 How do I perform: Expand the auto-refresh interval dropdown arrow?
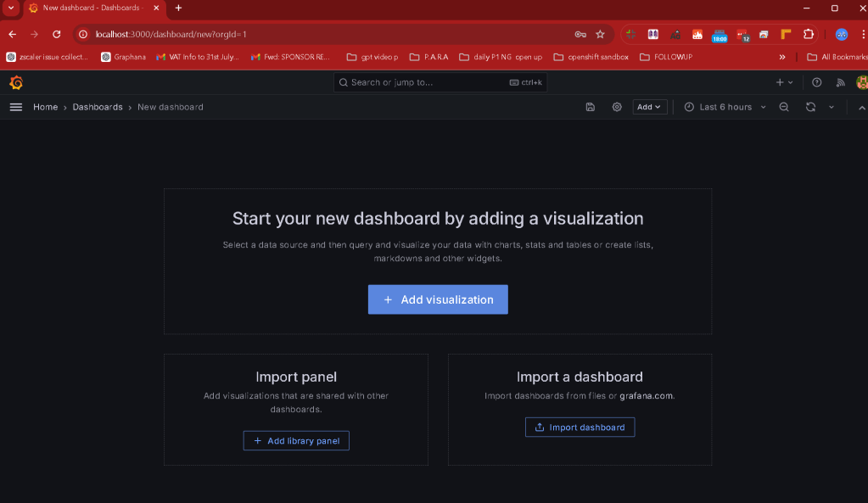831,108
